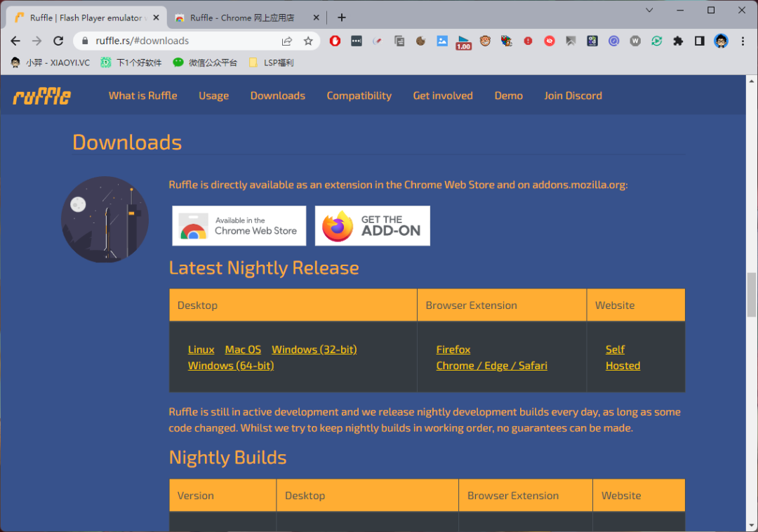The image size is (758, 532).
Task: Click the blue circular at-sign extension icon
Action: point(613,41)
